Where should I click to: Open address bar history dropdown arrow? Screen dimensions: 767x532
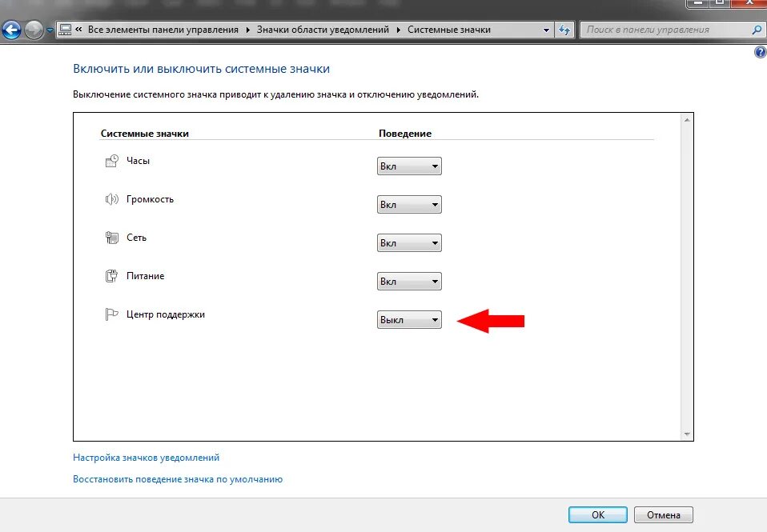(x=546, y=30)
